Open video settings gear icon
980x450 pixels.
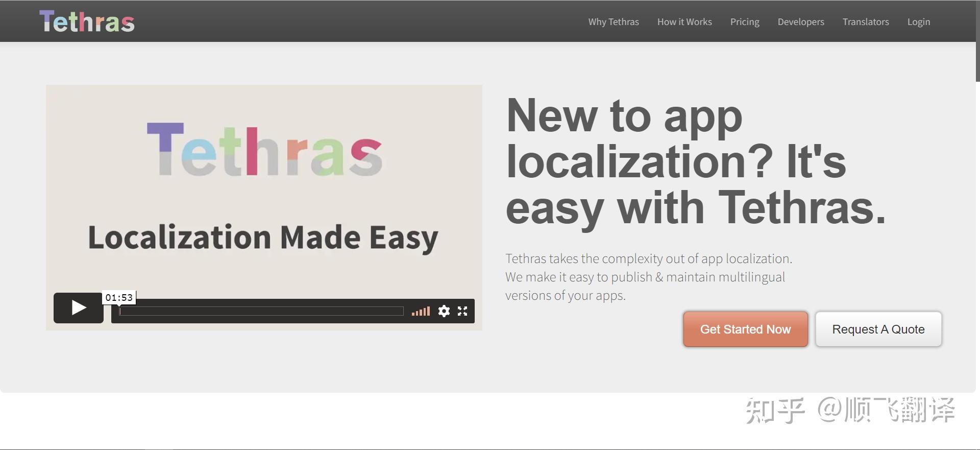click(444, 311)
